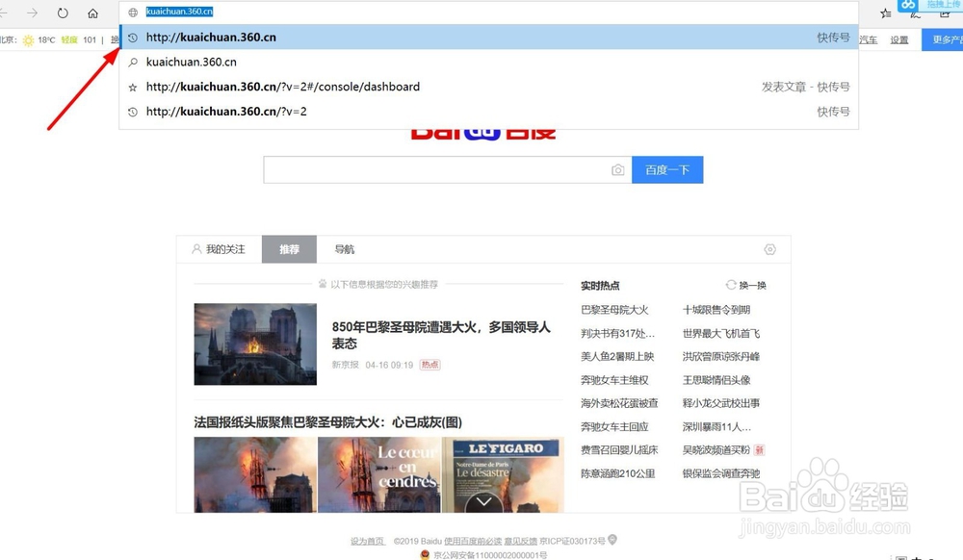Click the 意见反馈 footer link
Viewport: 963px width, 560px height.
pyautogui.click(x=521, y=541)
